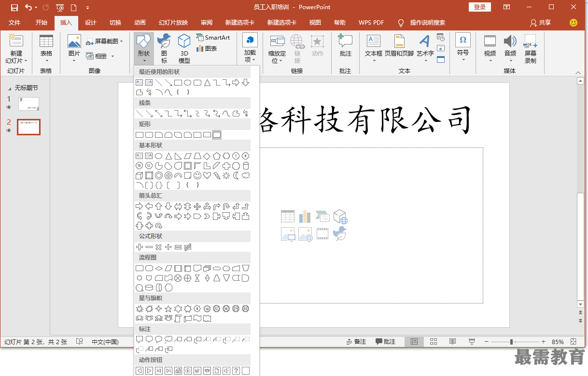Select the Home action button shape
This screenshot has height=376, width=588.
click(x=178, y=371)
